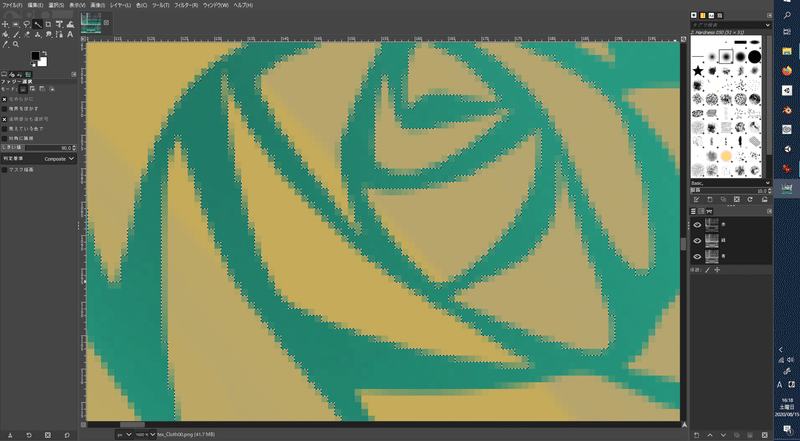Set selection mode to Replace

pos(23,89)
